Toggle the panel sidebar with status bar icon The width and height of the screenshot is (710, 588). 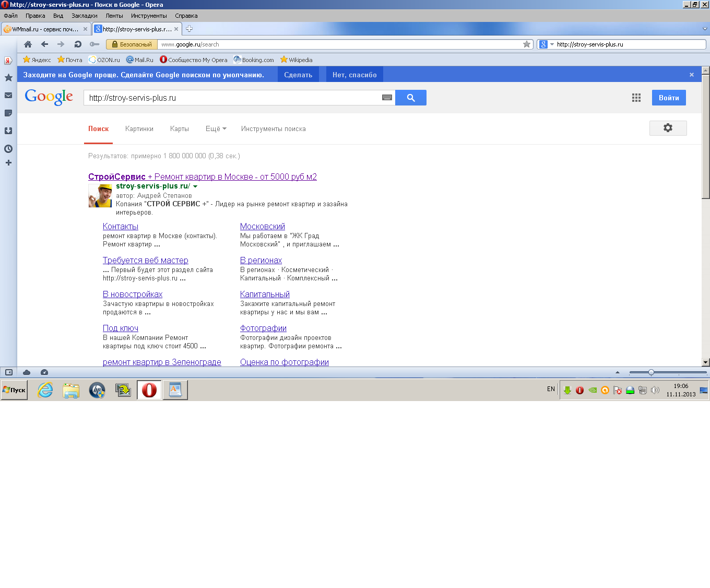(9, 372)
